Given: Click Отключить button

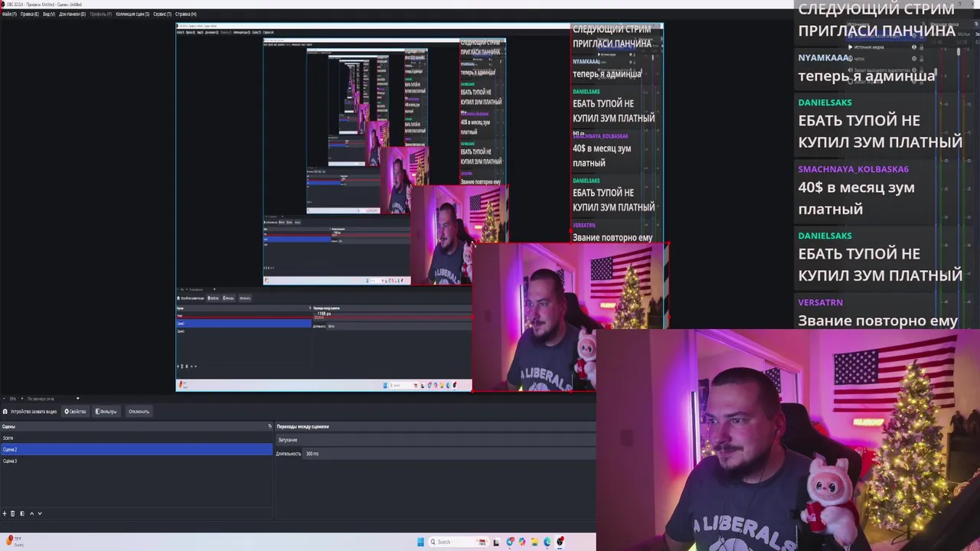Looking at the screenshot, I should click(139, 412).
